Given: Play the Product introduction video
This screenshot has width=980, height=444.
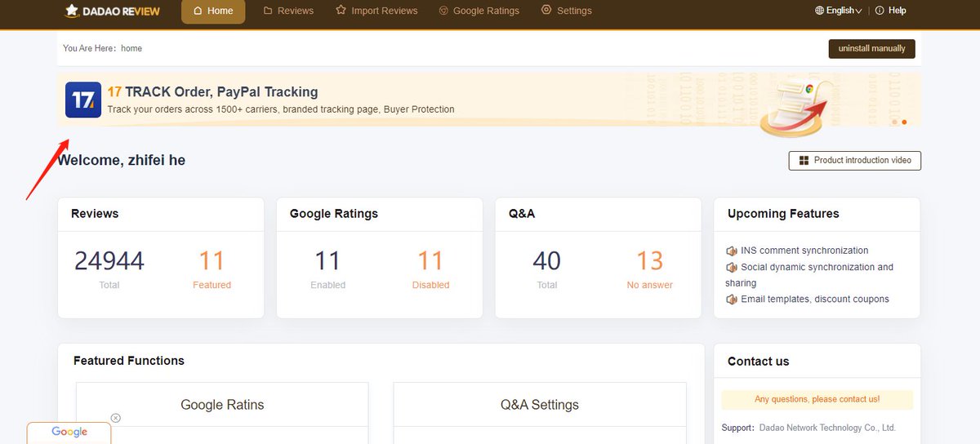Looking at the screenshot, I should click(x=855, y=160).
